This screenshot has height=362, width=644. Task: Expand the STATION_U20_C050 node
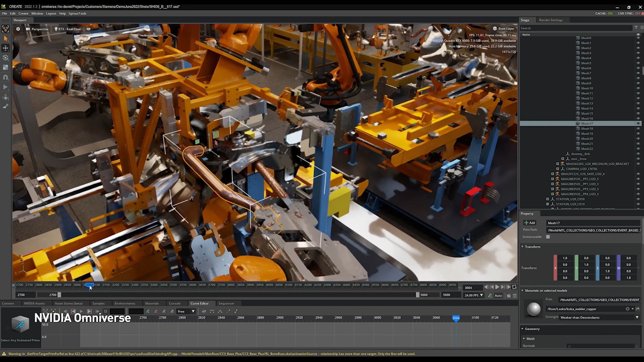coord(547,199)
